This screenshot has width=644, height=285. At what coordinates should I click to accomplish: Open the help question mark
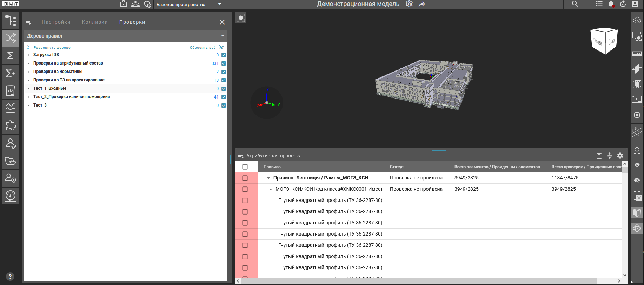[10, 276]
